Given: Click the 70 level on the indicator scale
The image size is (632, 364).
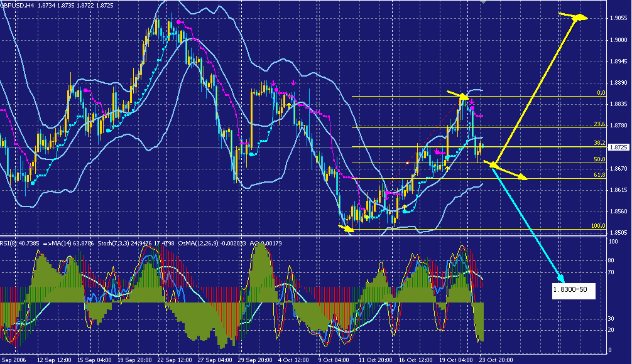Looking at the screenshot, I should pyautogui.click(x=610, y=272).
